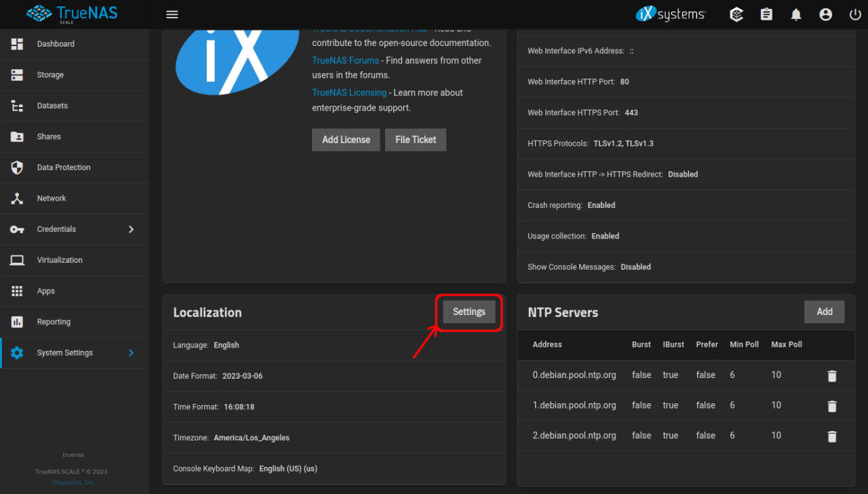This screenshot has height=494, width=868.
Task: Open the Alerts bell icon
Action: click(796, 14)
